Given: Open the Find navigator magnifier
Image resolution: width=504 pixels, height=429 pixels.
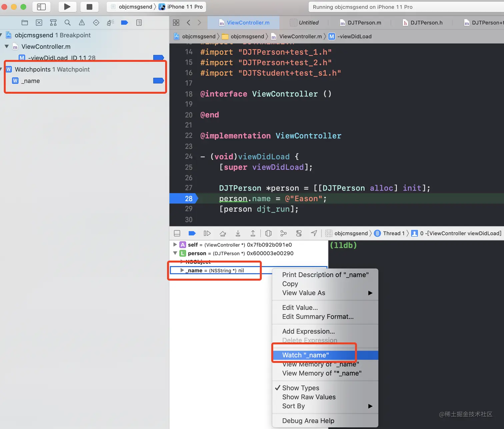Looking at the screenshot, I should (x=68, y=23).
